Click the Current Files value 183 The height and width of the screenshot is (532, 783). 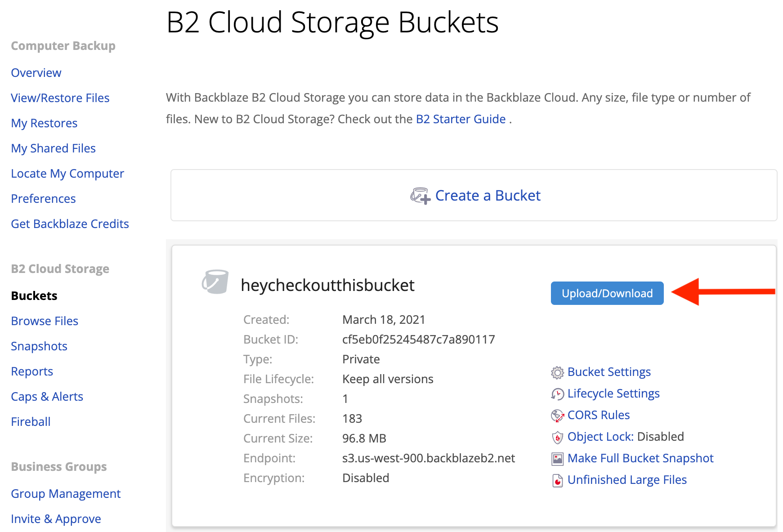(x=352, y=419)
